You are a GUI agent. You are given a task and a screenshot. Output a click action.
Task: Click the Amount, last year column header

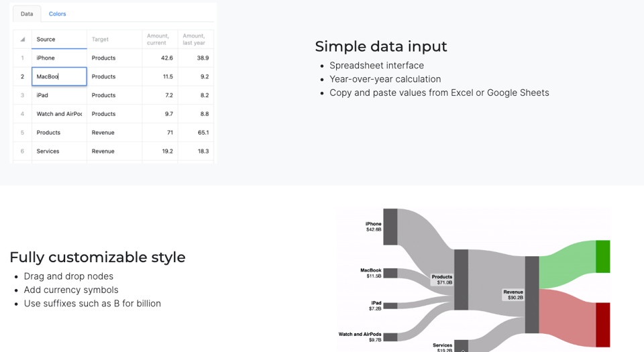tap(195, 40)
